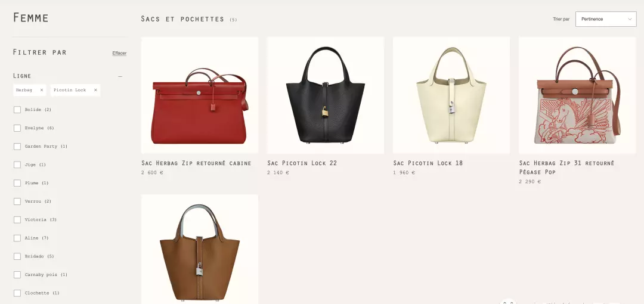
Task: Check the Aline filter option
Action: 17,238
